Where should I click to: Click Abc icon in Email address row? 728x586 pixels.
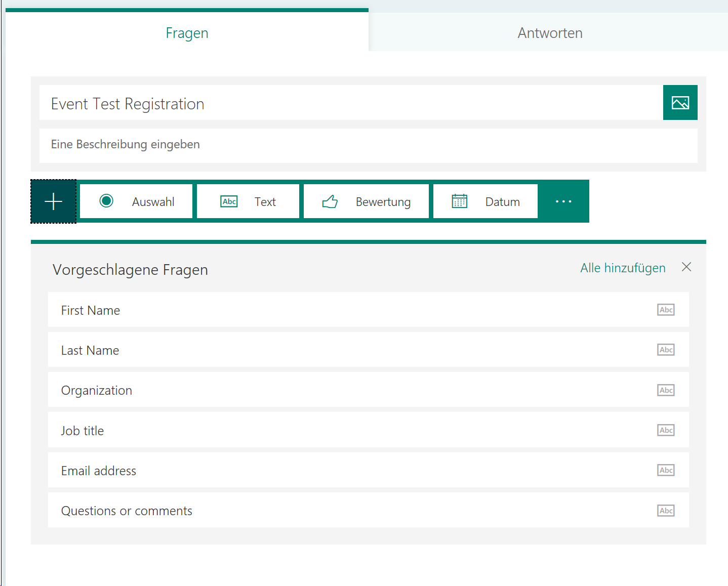click(666, 470)
